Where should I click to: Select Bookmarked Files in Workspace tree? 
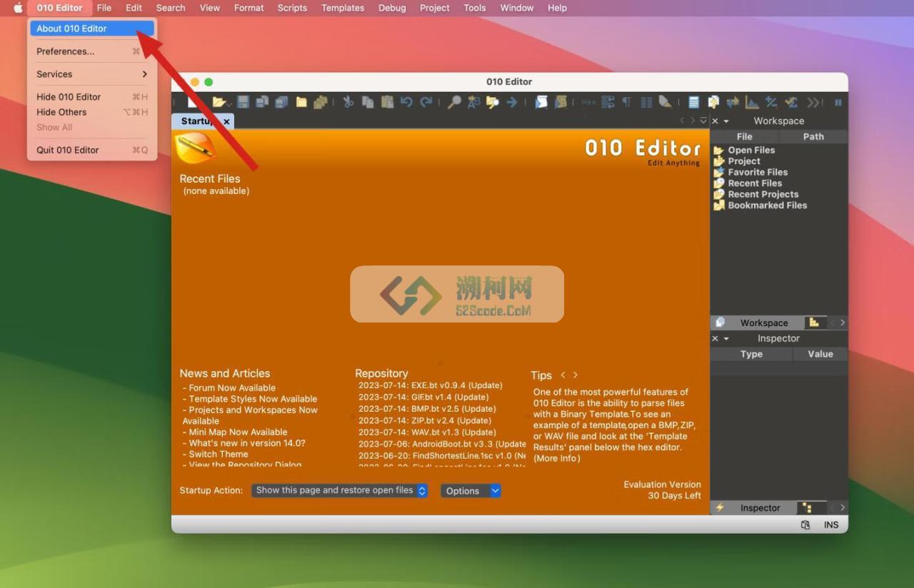pyautogui.click(x=768, y=206)
